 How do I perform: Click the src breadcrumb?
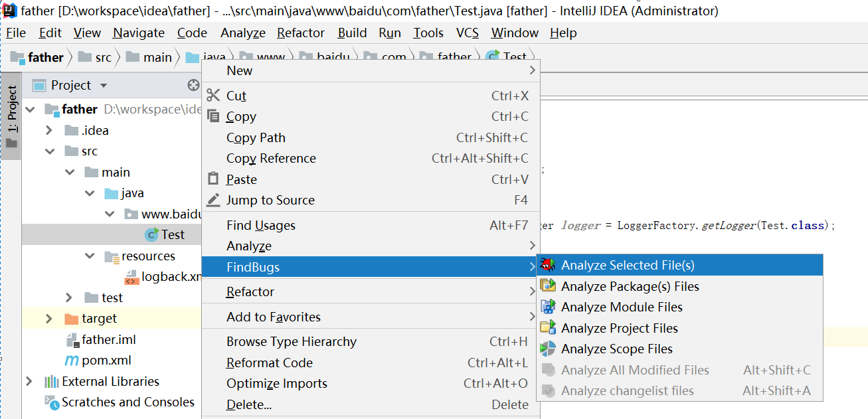click(96, 57)
